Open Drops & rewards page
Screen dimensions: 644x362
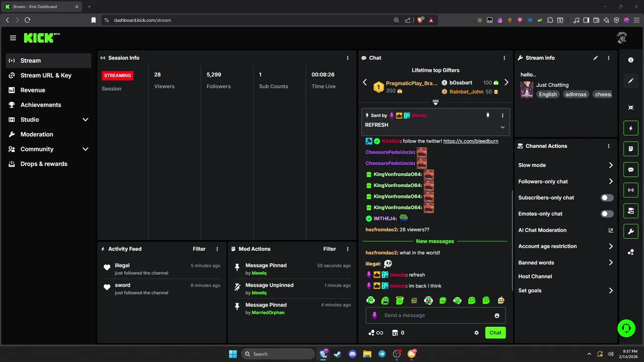coord(48,164)
